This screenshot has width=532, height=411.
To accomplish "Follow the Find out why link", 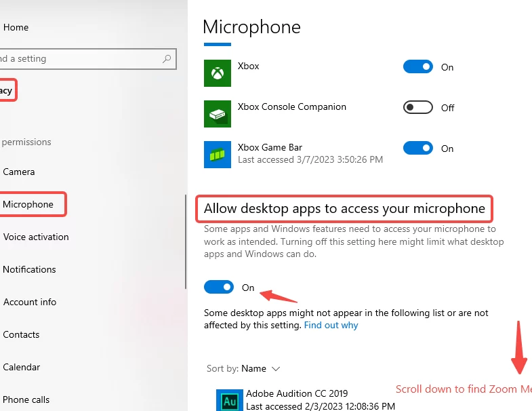I will [331, 326].
